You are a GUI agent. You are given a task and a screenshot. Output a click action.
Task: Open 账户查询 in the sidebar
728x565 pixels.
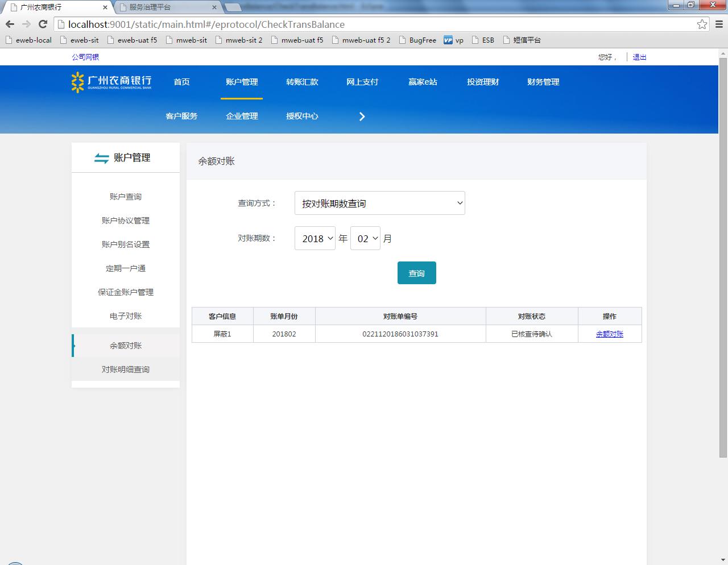[126, 197]
